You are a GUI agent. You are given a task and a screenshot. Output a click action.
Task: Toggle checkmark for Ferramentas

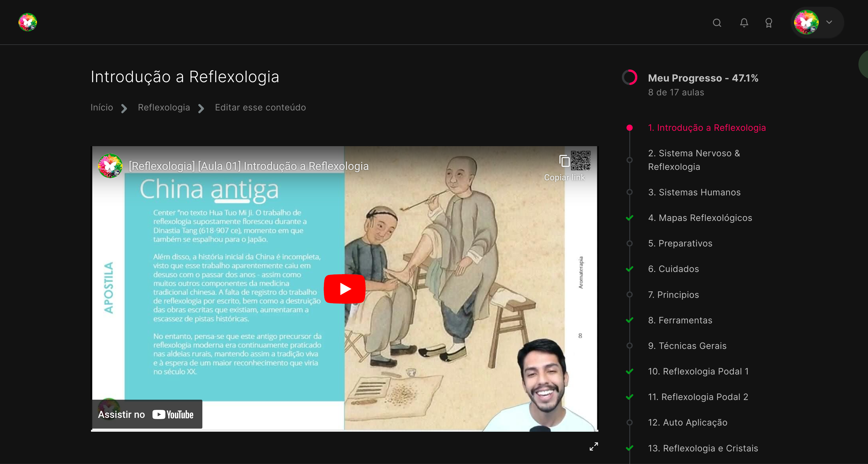click(629, 320)
